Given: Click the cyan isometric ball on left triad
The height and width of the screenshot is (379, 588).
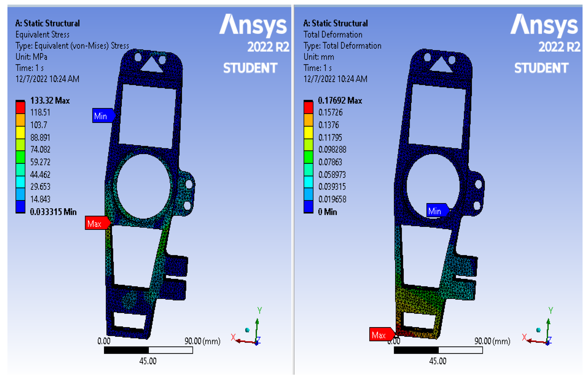Looking at the screenshot, I should pyautogui.click(x=247, y=330).
